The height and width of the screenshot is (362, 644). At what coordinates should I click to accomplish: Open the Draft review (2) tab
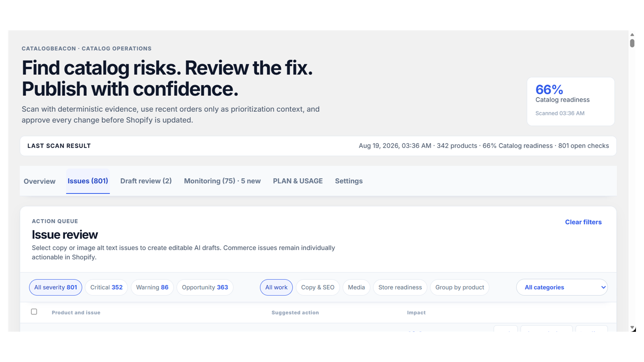coord(146,181)
